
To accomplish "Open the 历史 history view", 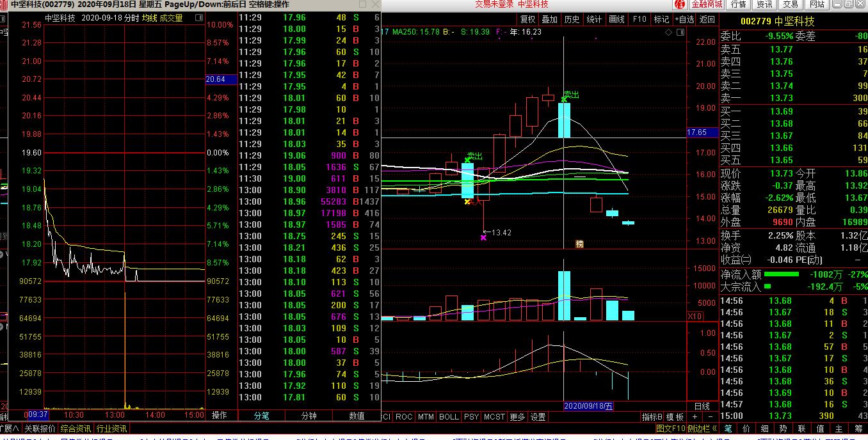I will click(572, 19).
